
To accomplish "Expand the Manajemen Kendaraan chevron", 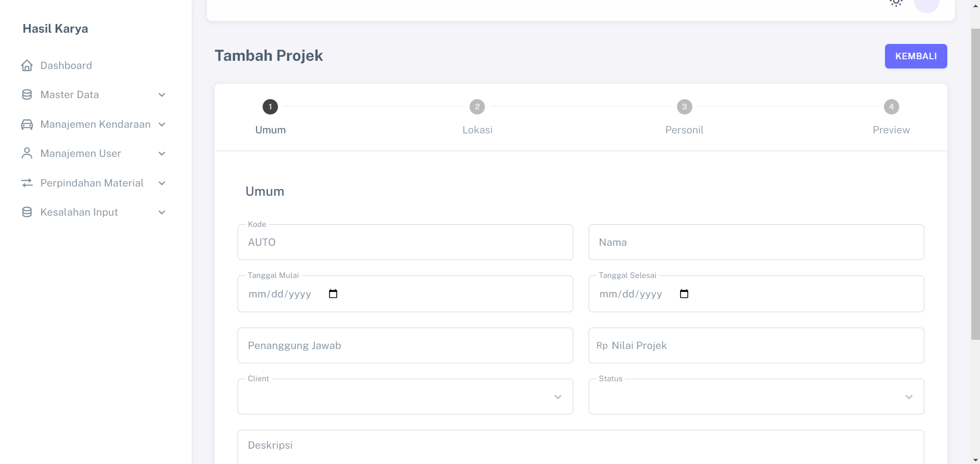I will click(162, 125).
